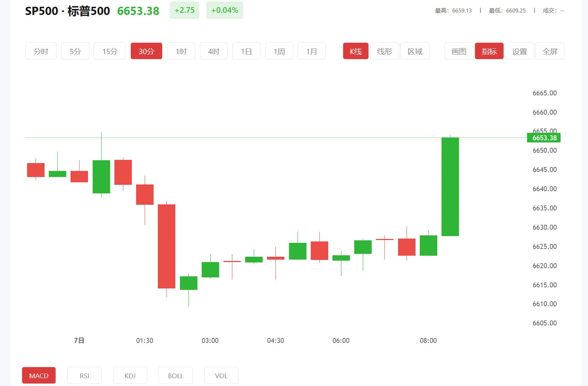Switch to the 5分 interval

click(75, 51)
